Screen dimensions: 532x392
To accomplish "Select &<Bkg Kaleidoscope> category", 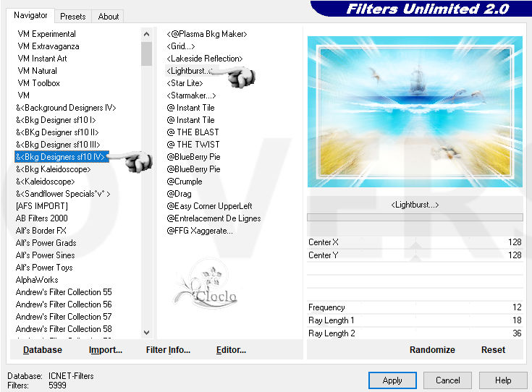I will [53, 169].
